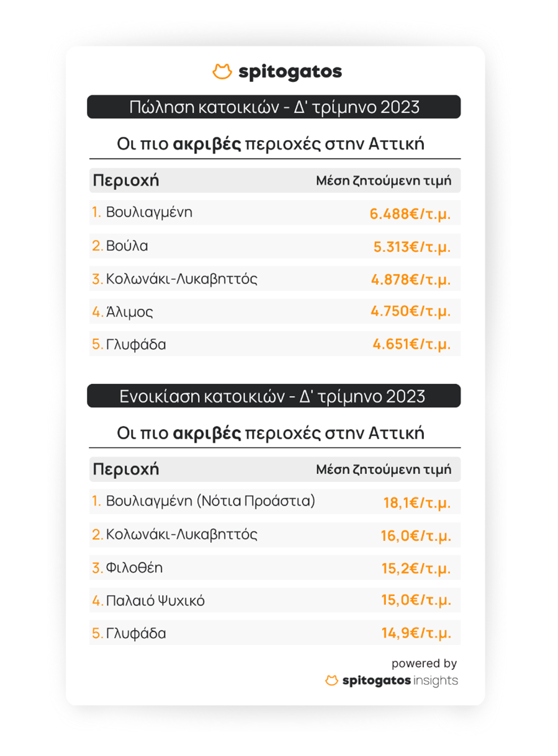Click the 16,0€/τ.μ. rental price
The height and width of the screenshot is (756, 558).
(416, 536)
